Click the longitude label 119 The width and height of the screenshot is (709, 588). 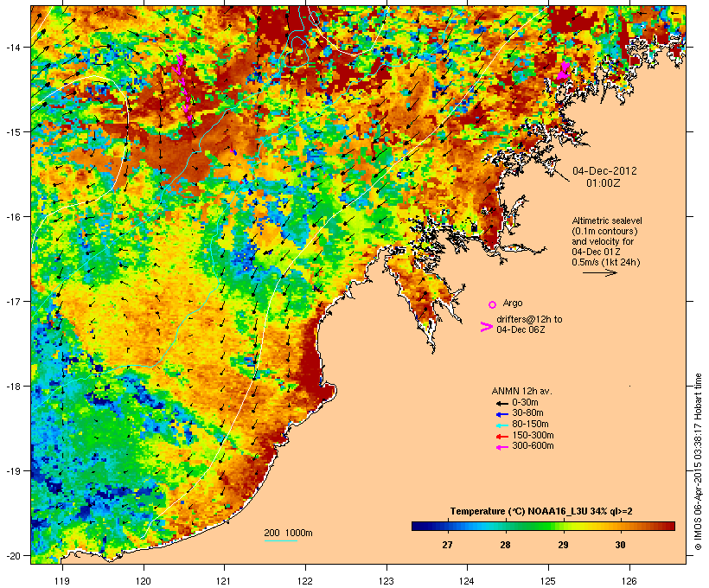click(62, 581)
